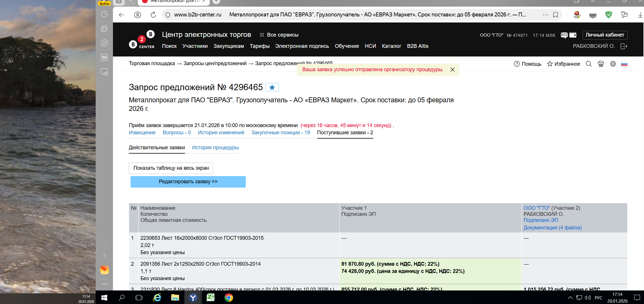Open the ООО "ГТО" participant link in table

(x=537, y=208)
